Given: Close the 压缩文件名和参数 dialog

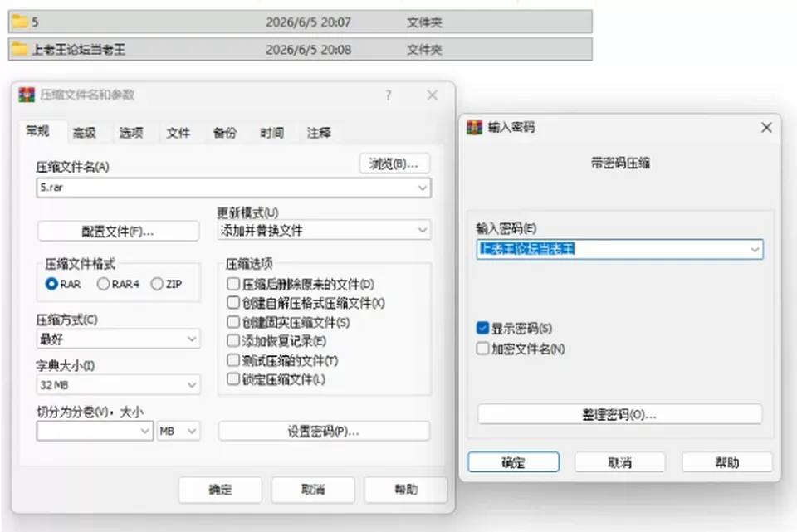Looking at the screenshot, I should pyautogui.click(x=432, y=95).
